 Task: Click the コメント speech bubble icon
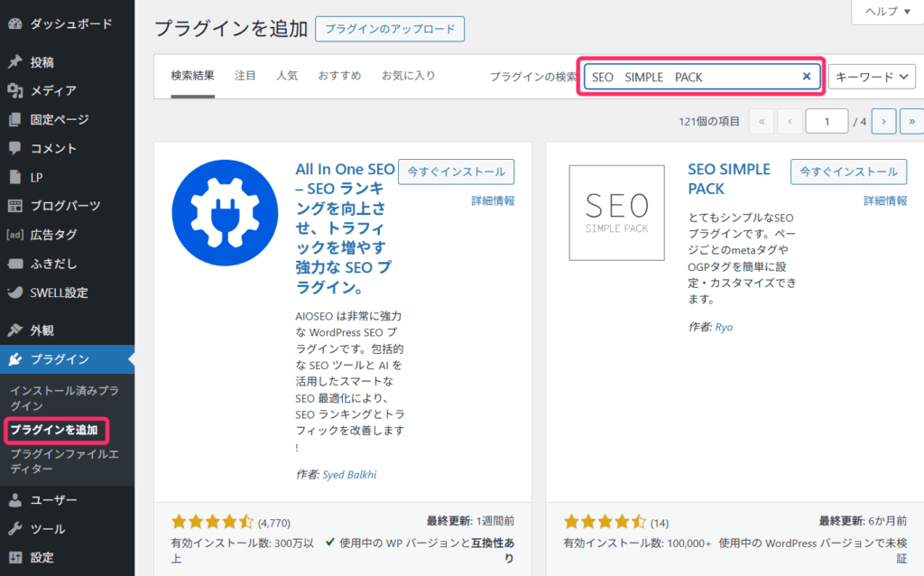[x=15, y=148]
